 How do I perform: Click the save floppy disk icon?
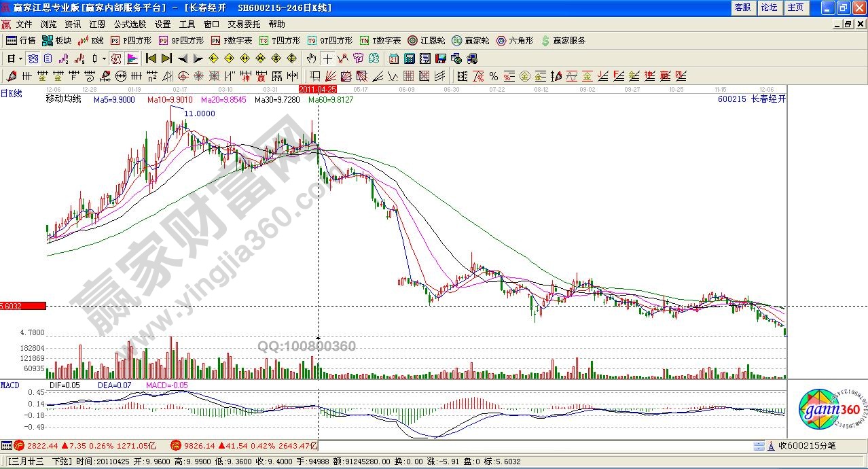tap(441, 58)
